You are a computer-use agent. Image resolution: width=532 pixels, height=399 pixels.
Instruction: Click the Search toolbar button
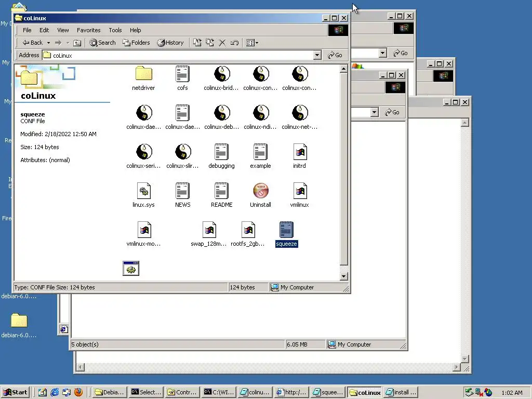pyautogui.click(x=102, y=43)
